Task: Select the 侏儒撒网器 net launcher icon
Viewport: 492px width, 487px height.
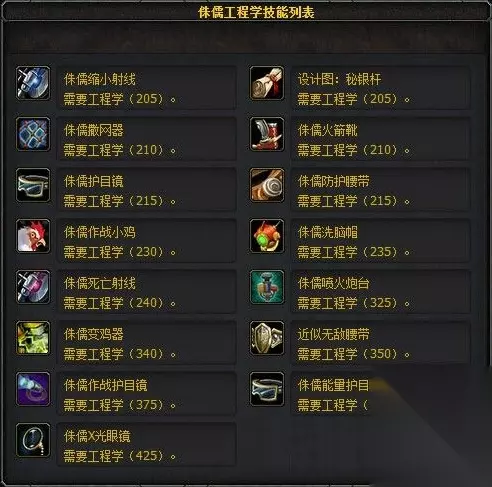Action: [33, 134]
